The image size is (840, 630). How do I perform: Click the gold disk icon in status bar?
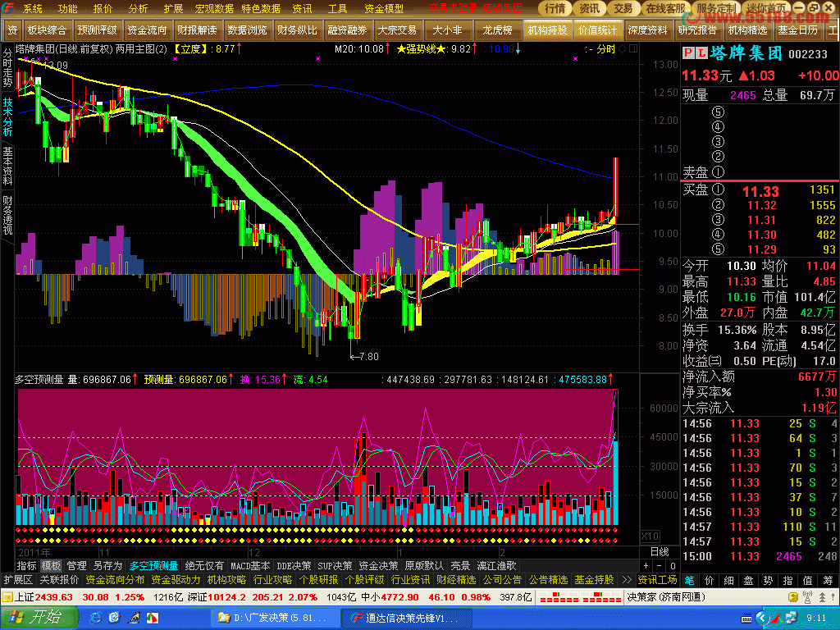pos(793,597)
